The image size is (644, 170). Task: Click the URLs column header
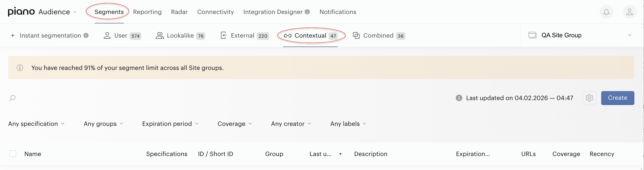(529, 154)
